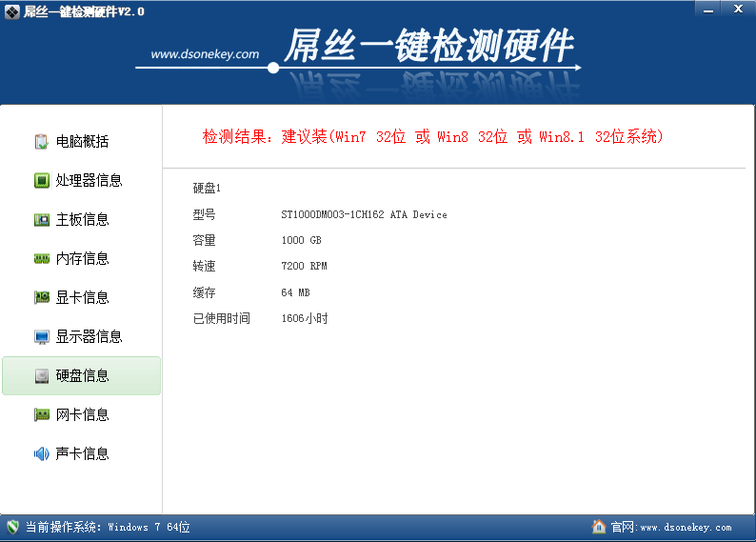
Task: Click the green shield icon in status bar
Action: pos(13,527)
